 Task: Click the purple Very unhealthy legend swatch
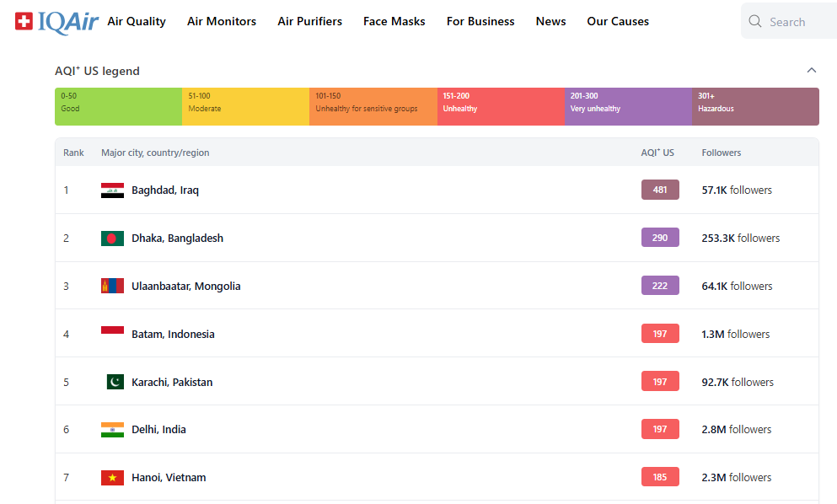[x=628, y=106]
